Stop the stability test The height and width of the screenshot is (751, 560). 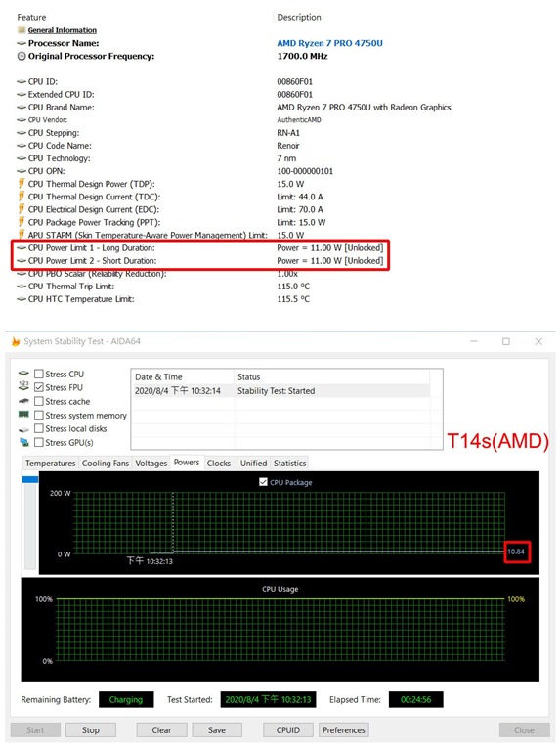click(91, 729)
